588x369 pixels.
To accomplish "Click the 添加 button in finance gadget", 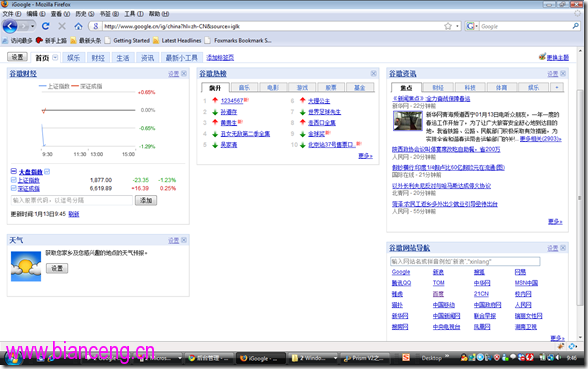I will tap(146, 200).
